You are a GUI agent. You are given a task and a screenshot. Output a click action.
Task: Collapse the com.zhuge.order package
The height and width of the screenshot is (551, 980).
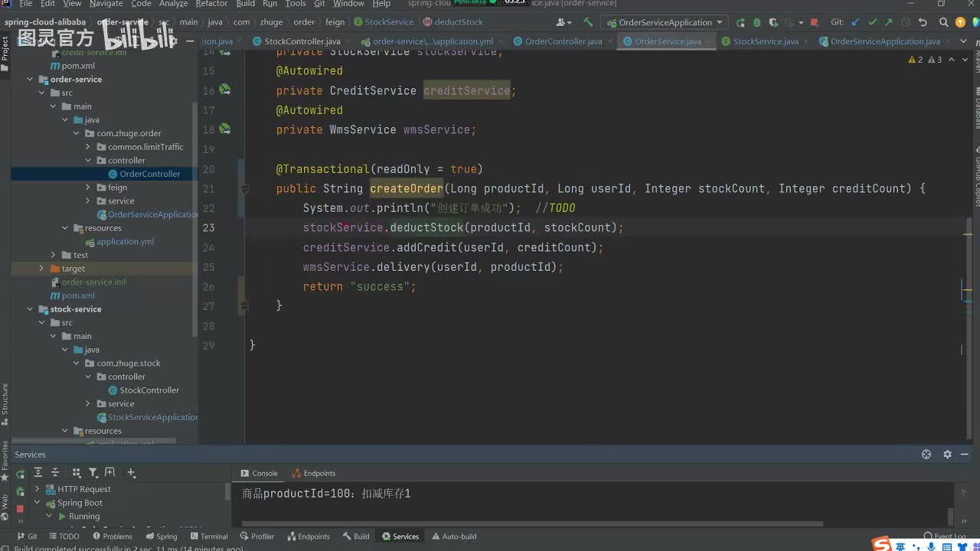click(x=77, y=133)
